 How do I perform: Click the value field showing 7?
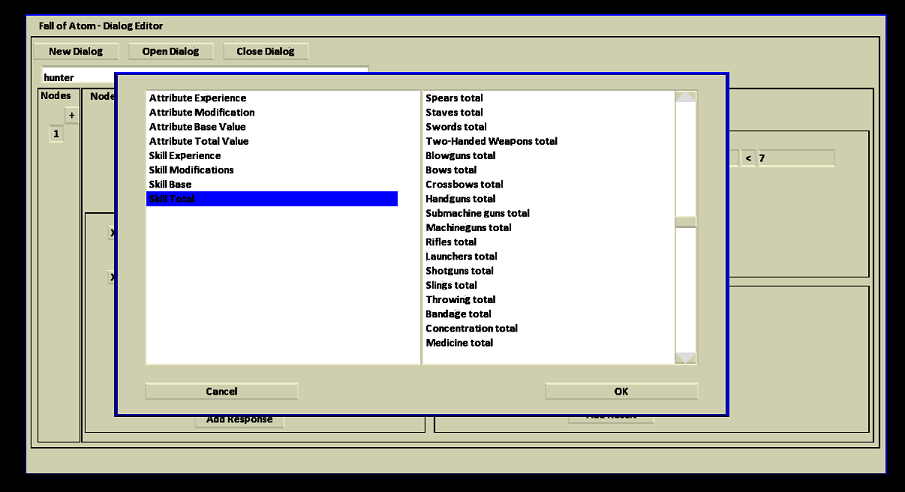(x=795, y=158)
